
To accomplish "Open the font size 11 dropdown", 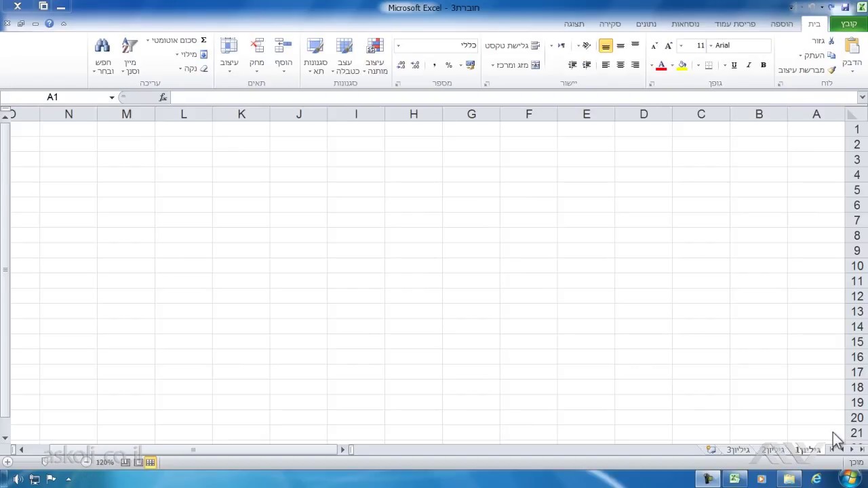I will [681, 45].
